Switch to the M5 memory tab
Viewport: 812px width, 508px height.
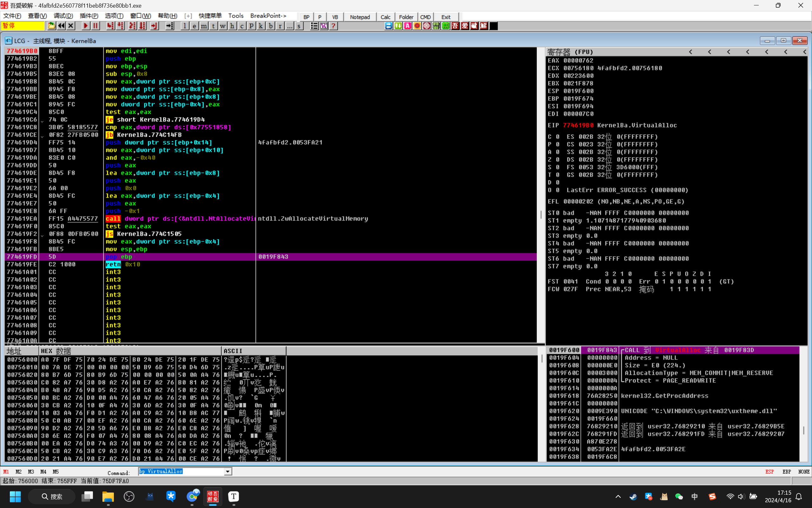click(56, 472)
